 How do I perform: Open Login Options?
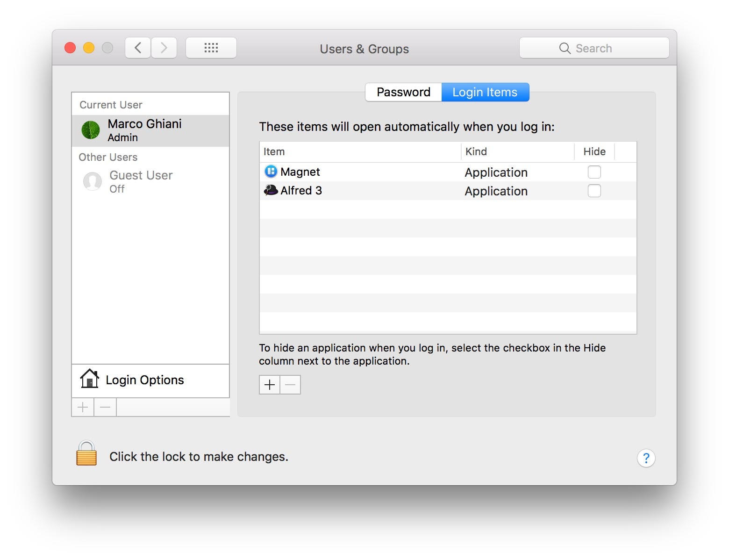coord(150,381)
